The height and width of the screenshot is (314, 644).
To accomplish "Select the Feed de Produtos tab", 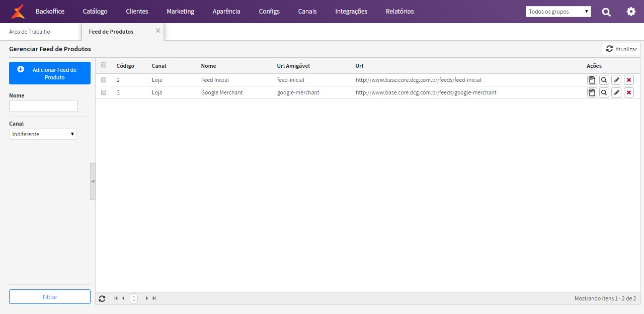I will (111, 32).
